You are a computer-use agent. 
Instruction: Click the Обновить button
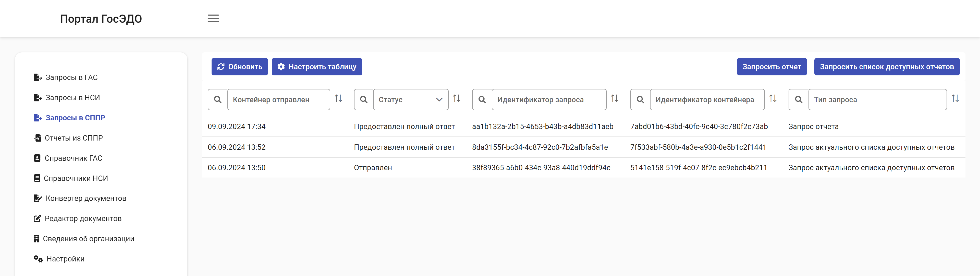[240, 67]
